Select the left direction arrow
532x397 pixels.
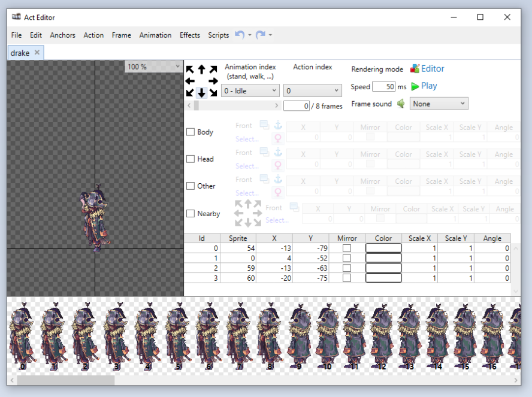pyautogui.click(x=190, y=81)
